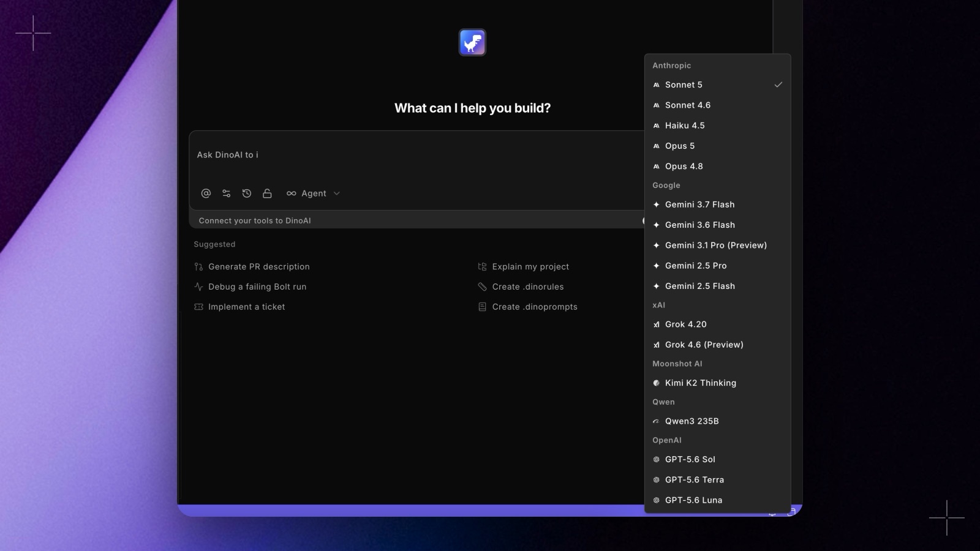This screenshot has width=980, height=551.
Task: Click Connect your tools to DinoAI
Action: (x=255, y=220)
